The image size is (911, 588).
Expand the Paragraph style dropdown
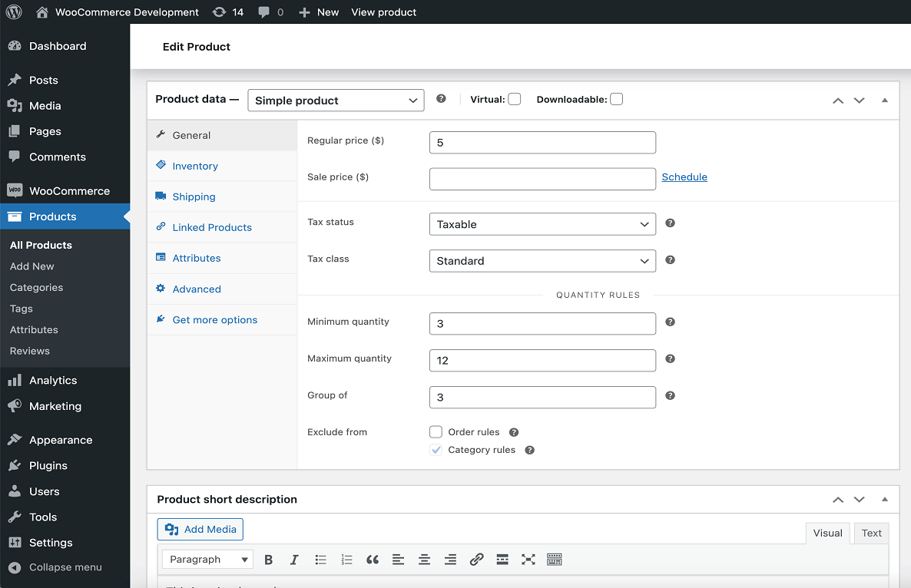point(207,559)
